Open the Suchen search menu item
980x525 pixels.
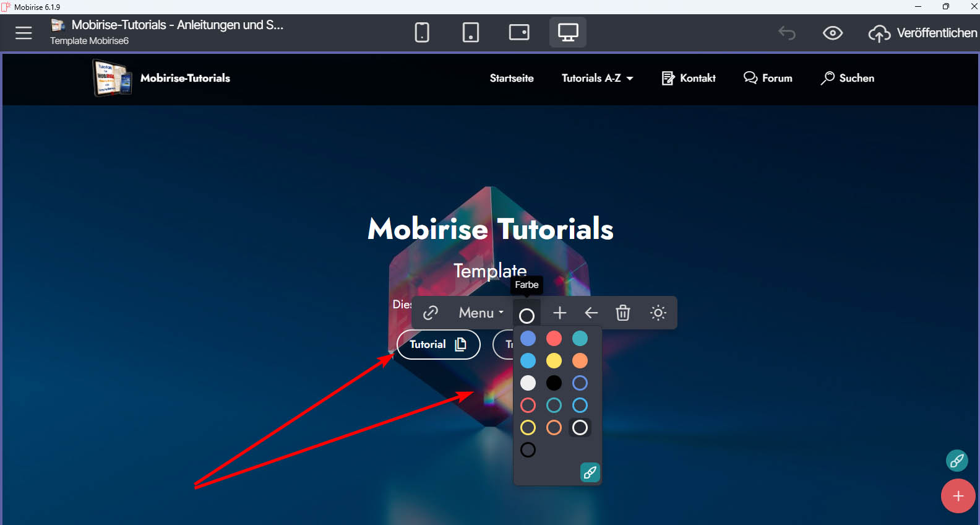click(848, 78)
